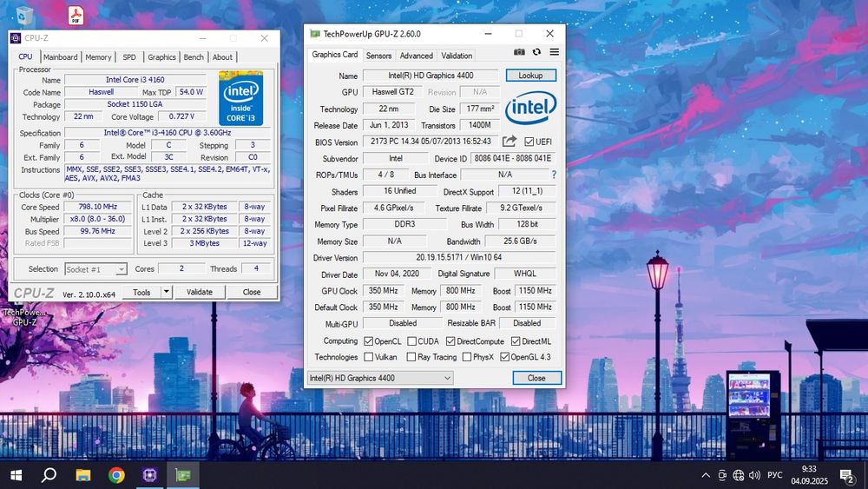Click the GPU-Z refresh icon

(536, 51)
